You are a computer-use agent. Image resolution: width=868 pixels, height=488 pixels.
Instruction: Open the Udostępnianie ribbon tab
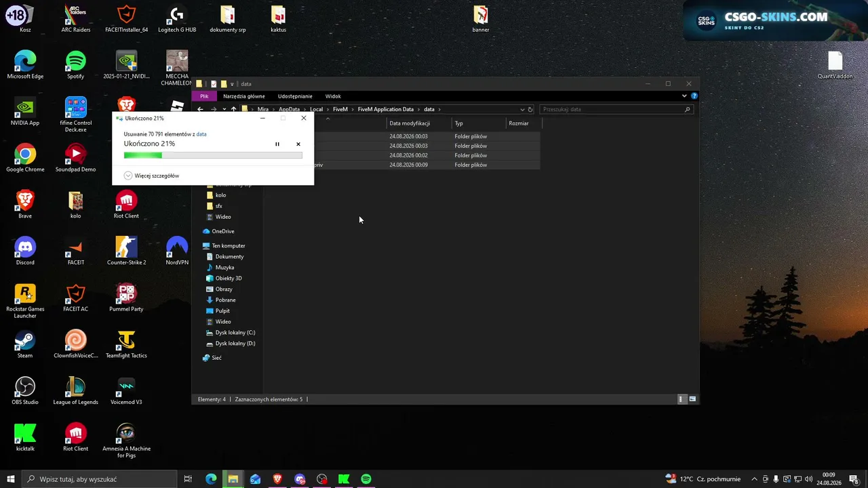[295, 96]
